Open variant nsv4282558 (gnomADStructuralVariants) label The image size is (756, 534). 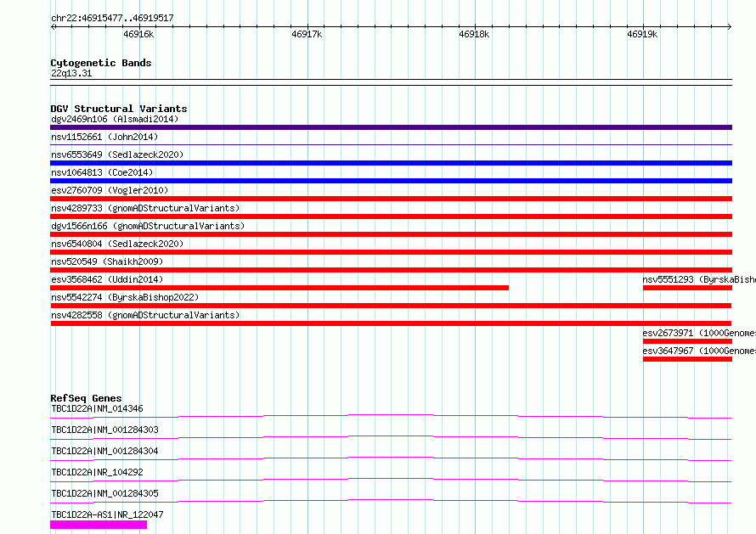(145, 315)
